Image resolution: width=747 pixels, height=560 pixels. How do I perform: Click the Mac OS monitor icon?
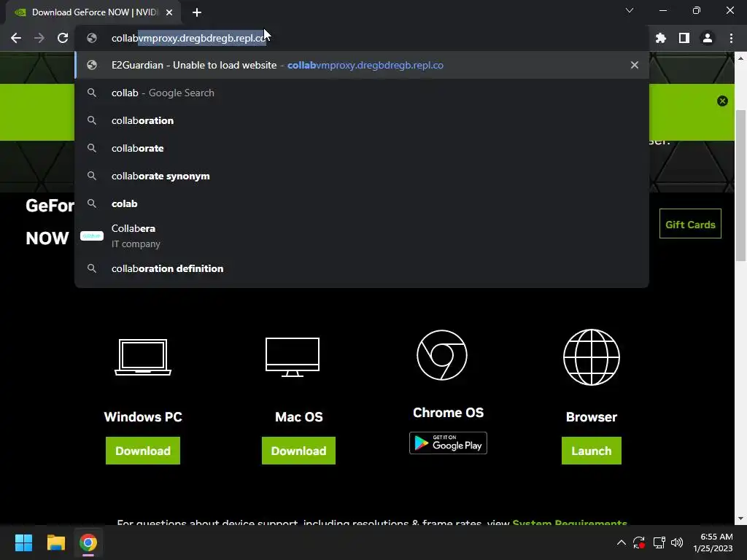(293, 357)
